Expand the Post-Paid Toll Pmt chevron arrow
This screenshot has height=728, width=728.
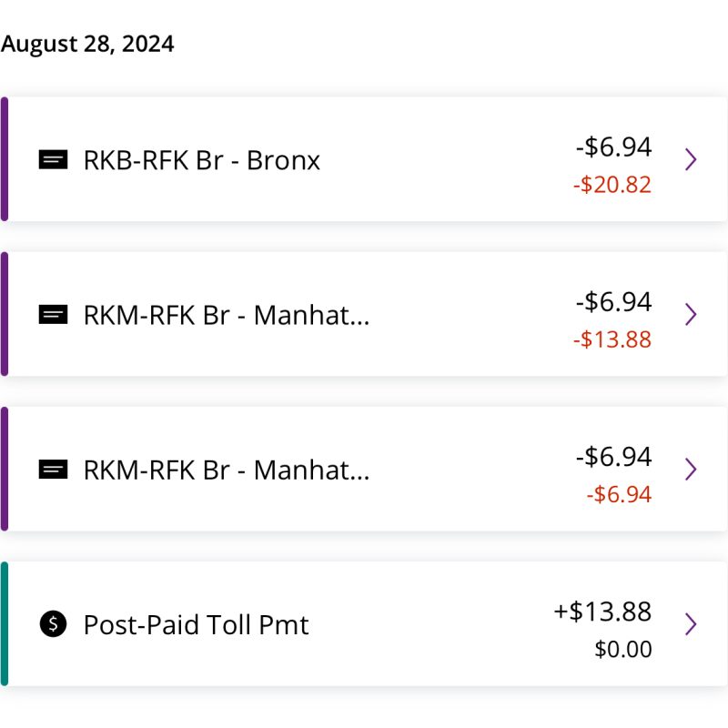691,624
